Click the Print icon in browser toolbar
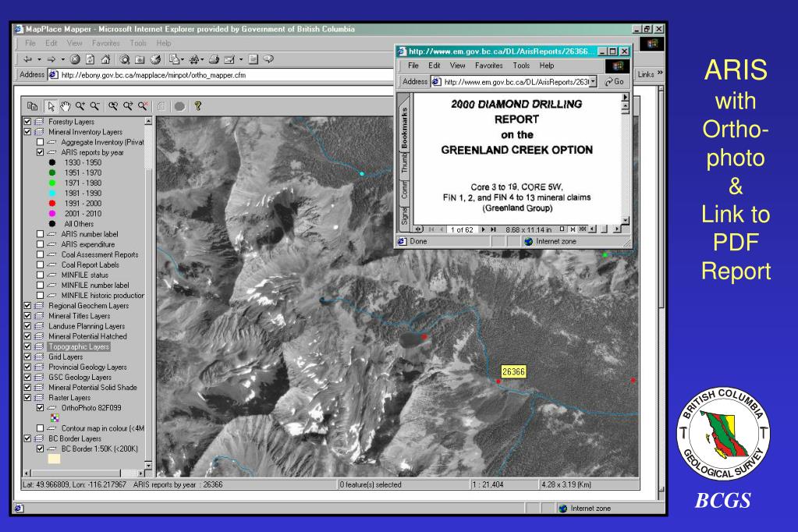Viewport: 798px width, 532px height. point(214,59)
